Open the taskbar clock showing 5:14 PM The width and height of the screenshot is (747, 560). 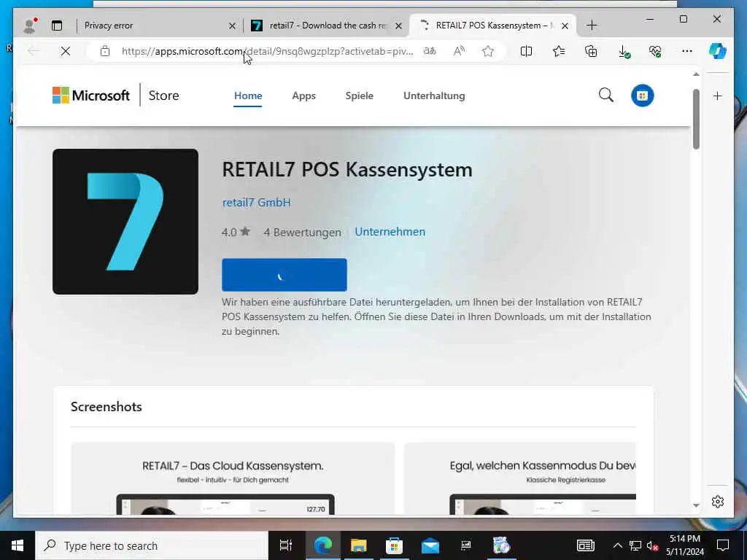click(x=685, y=545)
